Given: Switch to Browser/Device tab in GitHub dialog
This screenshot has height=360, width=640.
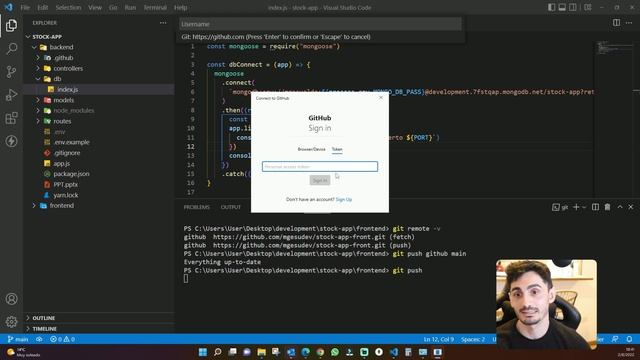Looking at the screenshot, I should [311, 149].
